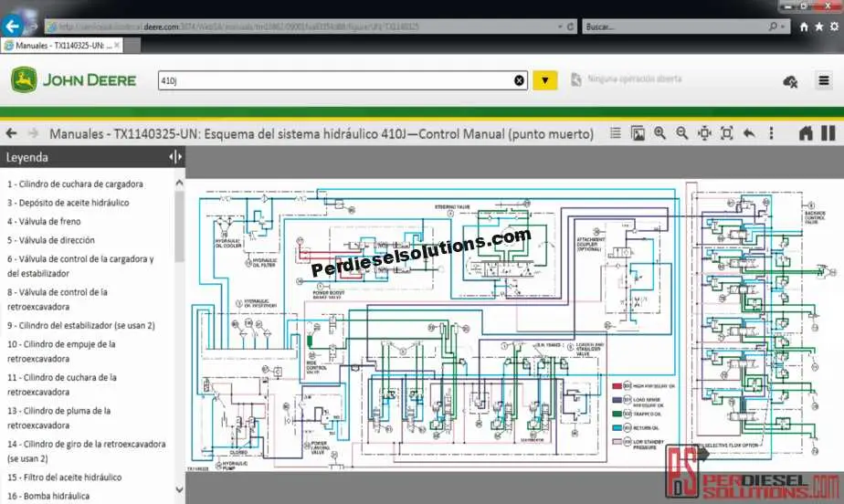
Task: Clear the 410j search text
Action: [519, 80]
